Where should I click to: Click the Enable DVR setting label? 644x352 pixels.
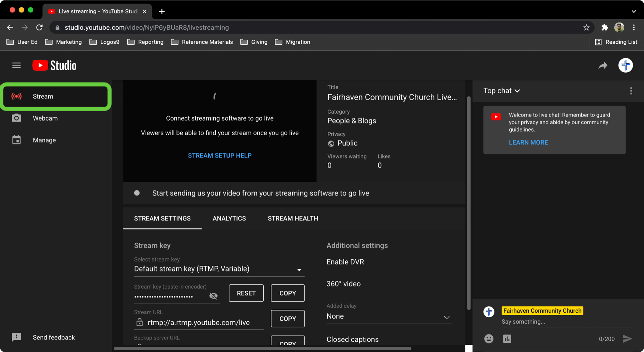[x=345, y=262]
